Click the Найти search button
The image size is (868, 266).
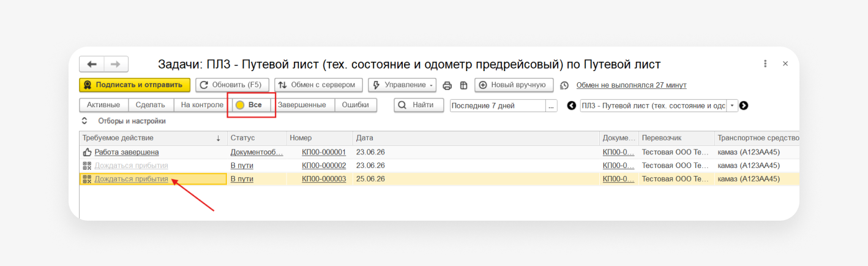419,105
